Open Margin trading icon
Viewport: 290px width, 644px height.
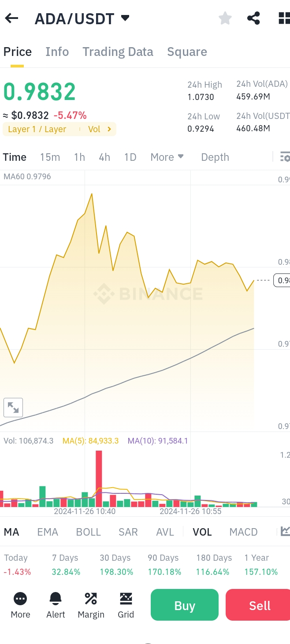click(91, 599)
